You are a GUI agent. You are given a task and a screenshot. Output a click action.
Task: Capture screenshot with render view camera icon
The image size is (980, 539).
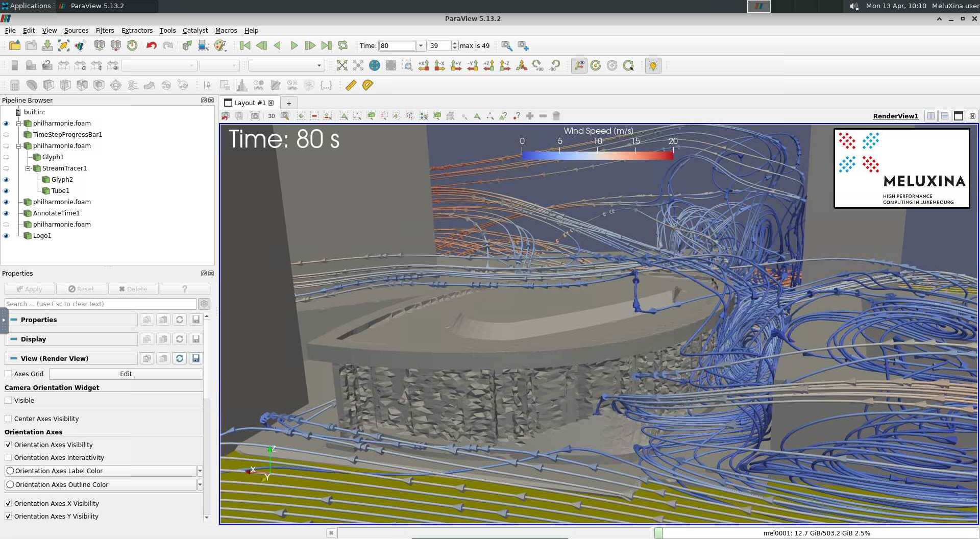[255, 116]
